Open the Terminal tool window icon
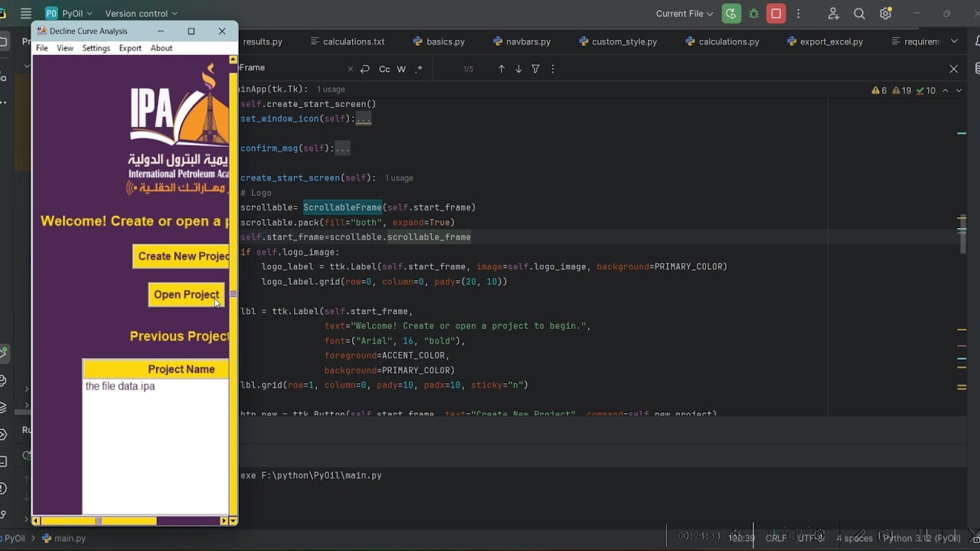 coord(4,461)
